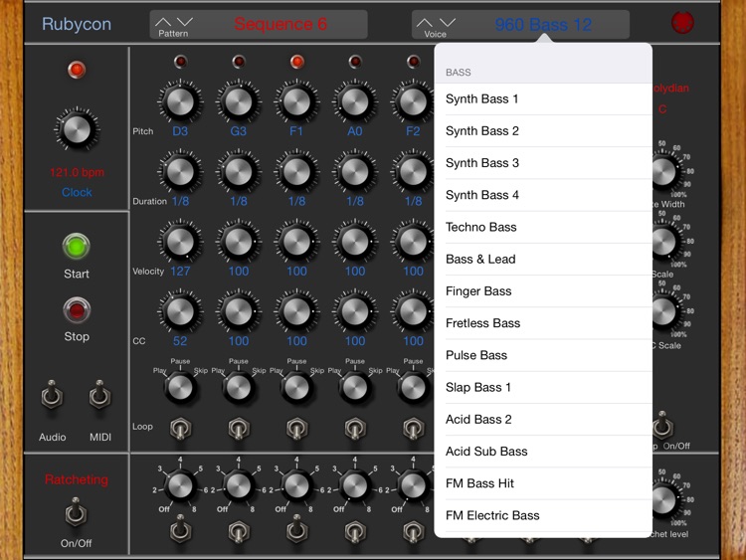Screen dimensions: 746x560
Task: Select Acid Sub Bass voice
Action: point(543,451)
